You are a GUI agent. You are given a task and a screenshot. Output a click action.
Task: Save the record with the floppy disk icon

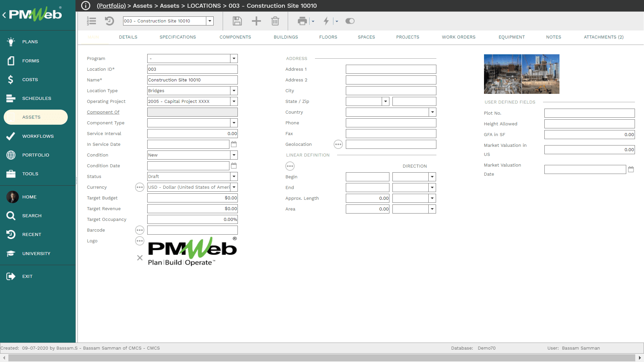pos(237,21)
